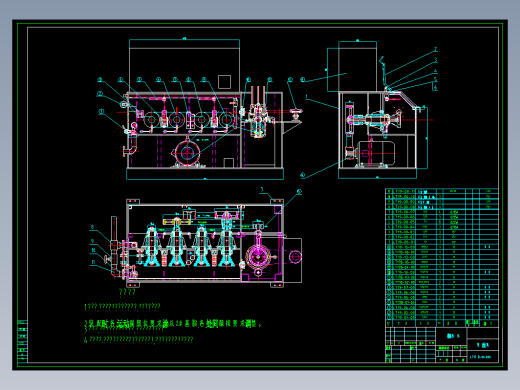Click callout number 8 beside the plan view
Image resolution: width=520 pixels, height=390 pixels.
[x=92, y=227]
